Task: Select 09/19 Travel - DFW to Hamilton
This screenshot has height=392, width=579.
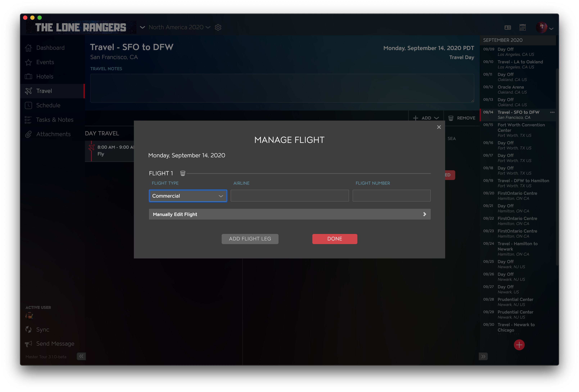Action: point(518,183)
